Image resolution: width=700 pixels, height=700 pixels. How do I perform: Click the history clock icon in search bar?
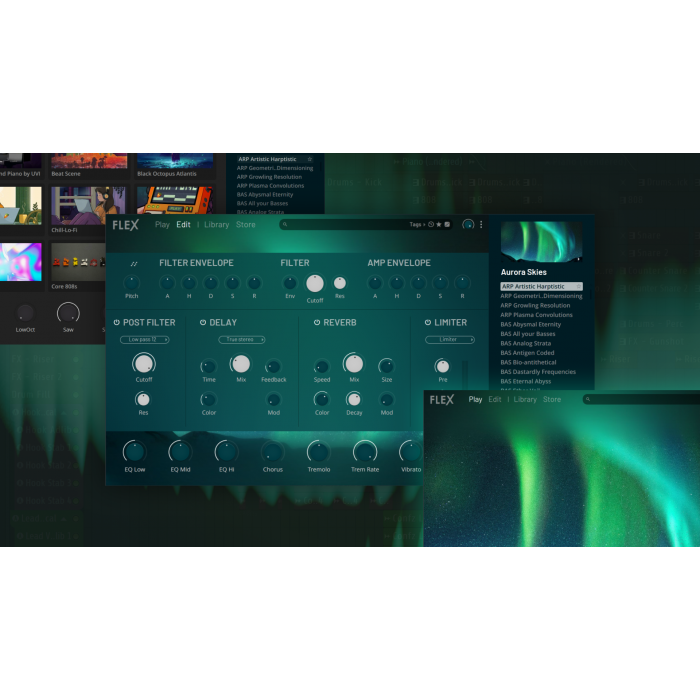431,225
